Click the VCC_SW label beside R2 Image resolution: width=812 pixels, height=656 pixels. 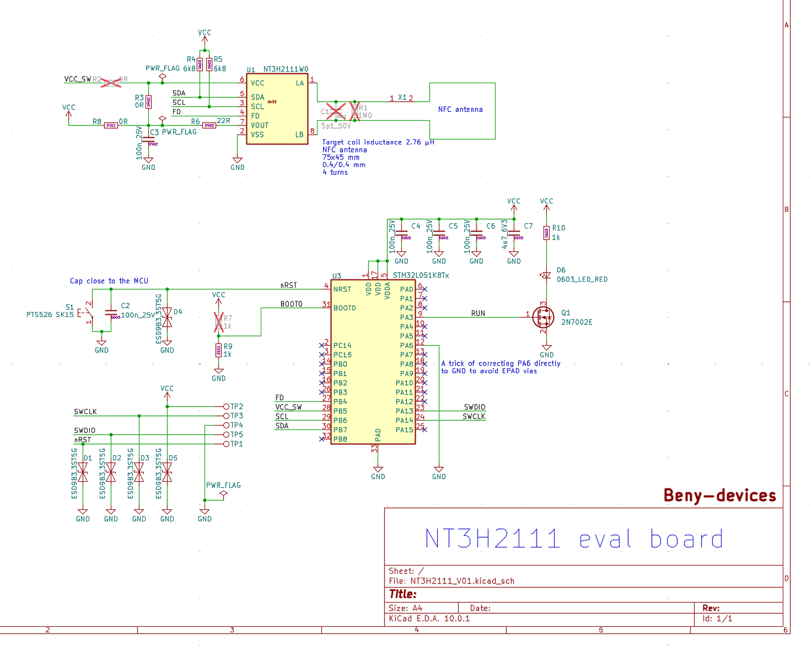(78, 79)
